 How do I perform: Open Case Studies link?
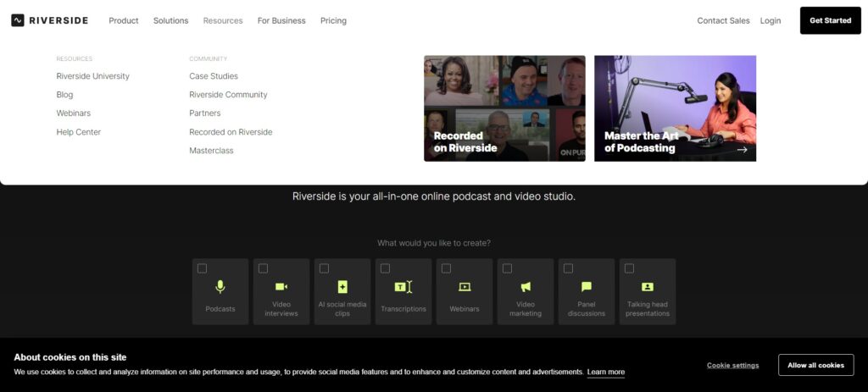tap(214, 76)
